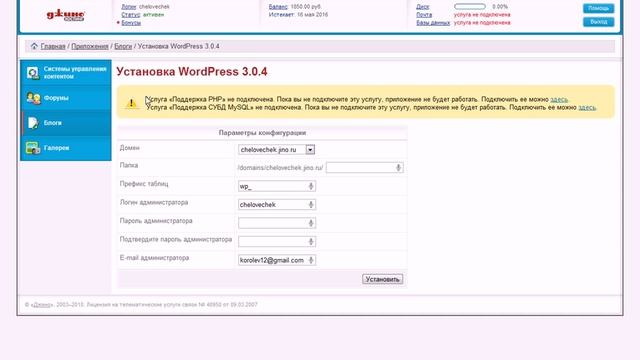This screenshot has width=640, height=360.
Task: Open Блоги breadcrumb link
Action: pos(123,46)
